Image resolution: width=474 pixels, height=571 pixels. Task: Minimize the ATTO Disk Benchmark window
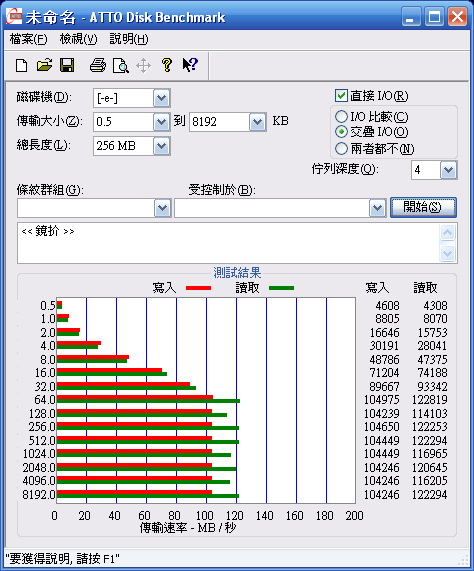pyautogui.click(x=410, y=17)
